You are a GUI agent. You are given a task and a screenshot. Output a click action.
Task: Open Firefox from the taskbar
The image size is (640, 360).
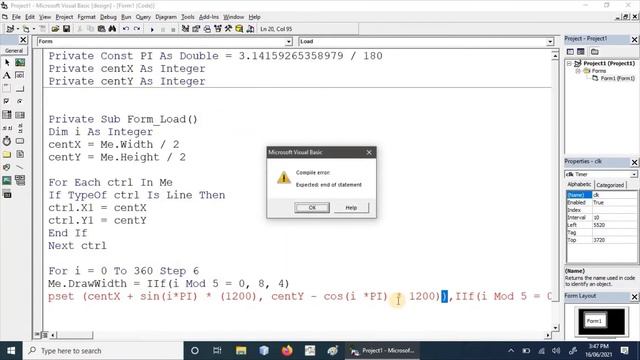(287, 351)
